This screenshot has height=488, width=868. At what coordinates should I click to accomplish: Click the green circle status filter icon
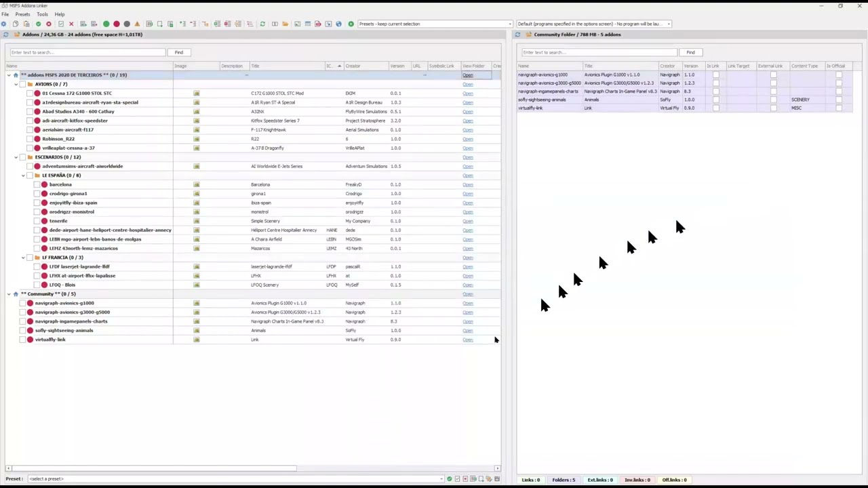click(106, 24)
